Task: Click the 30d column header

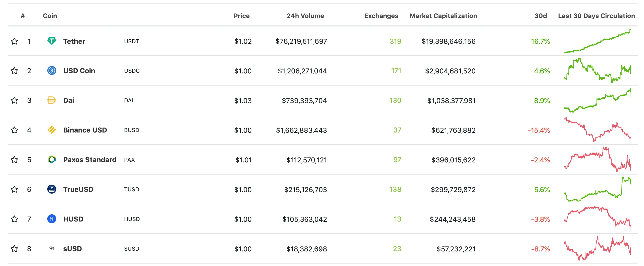Action: [540, 16]
